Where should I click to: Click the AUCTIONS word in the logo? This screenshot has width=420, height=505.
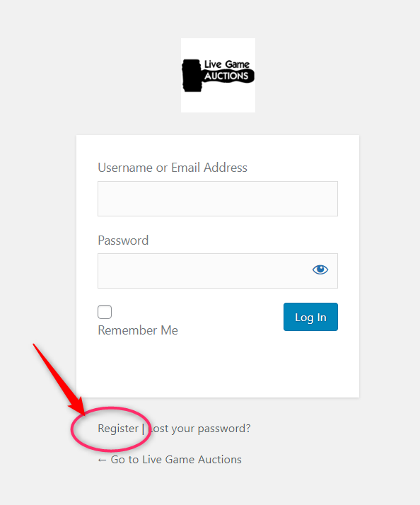point(226,76)
